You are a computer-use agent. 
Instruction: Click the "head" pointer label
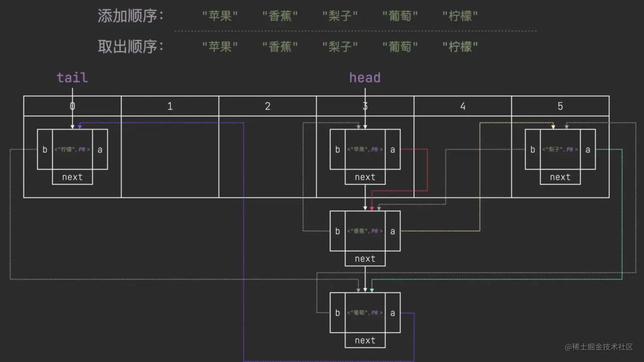365,77
